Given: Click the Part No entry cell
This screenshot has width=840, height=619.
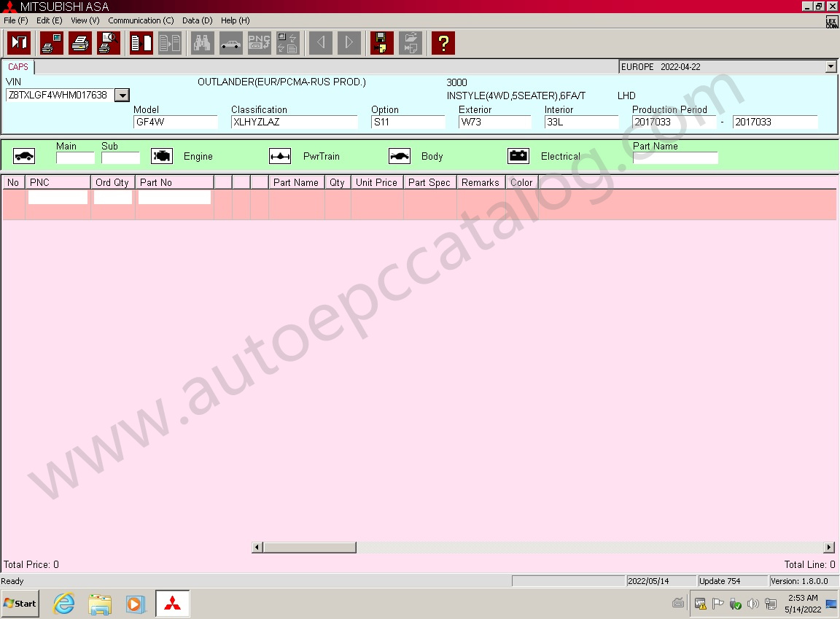Looking at the screenshot, I should click(x=175, y=198).
